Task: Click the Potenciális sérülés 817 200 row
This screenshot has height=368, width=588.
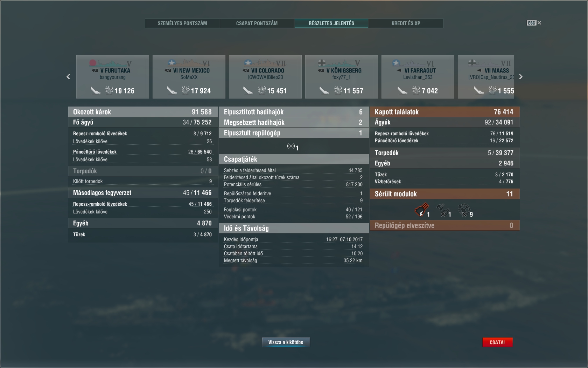Action: pos(293,184)
